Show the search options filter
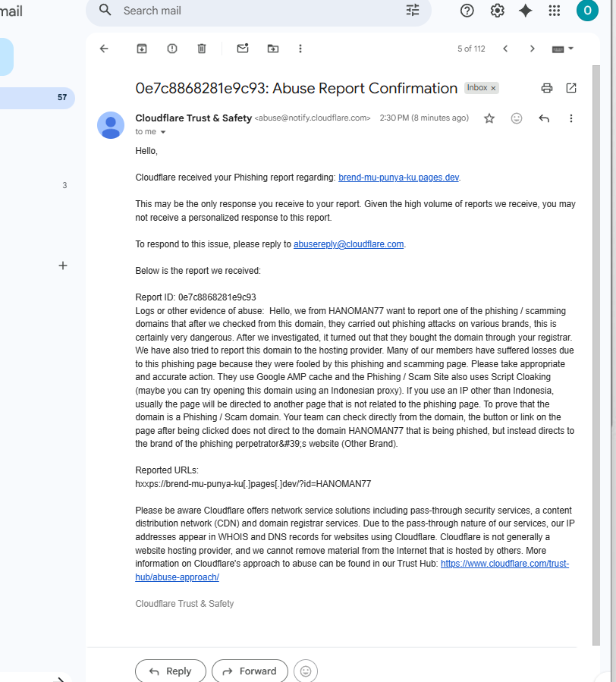 click(x=413, y=10)
